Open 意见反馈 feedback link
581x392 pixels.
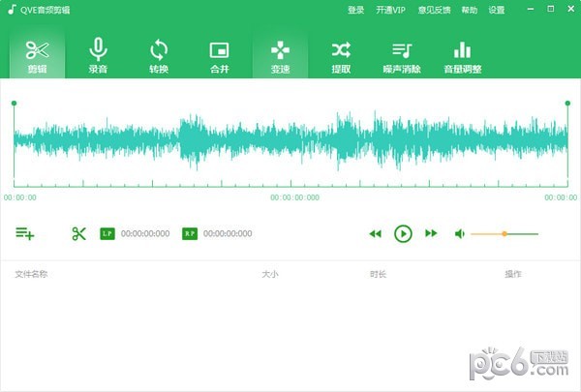[434, 10]
